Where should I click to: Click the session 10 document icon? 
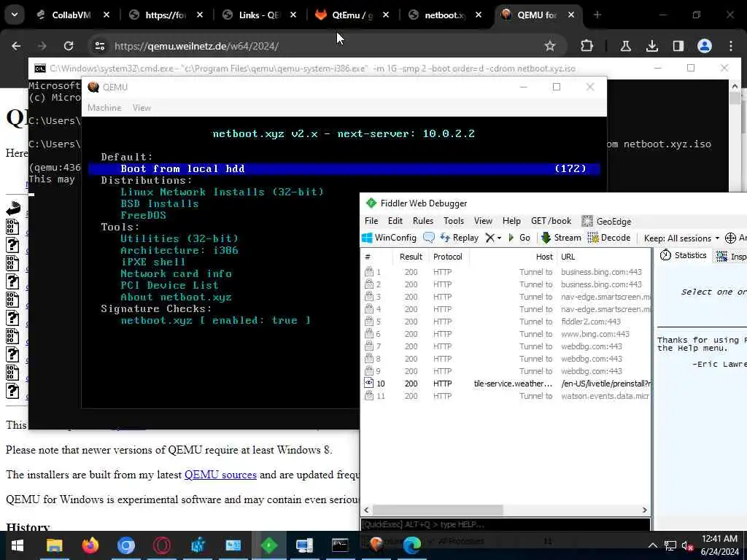tap(368, 383)
